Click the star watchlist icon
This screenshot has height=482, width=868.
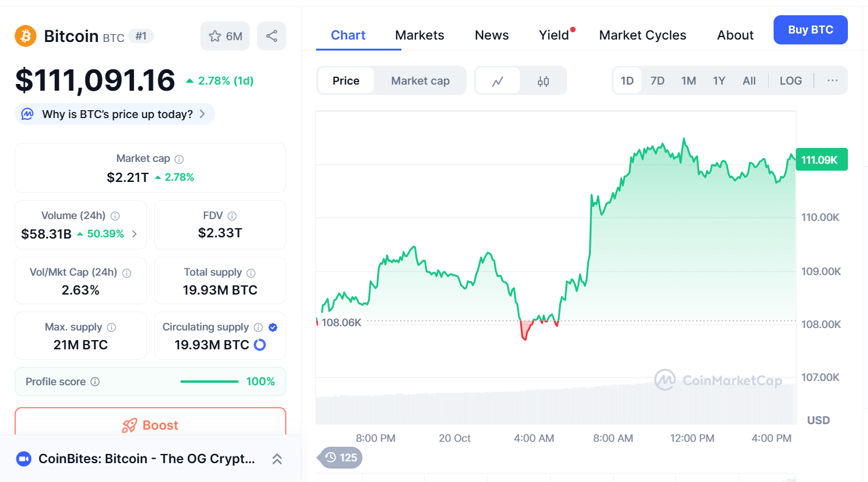(x=215, y=37)
